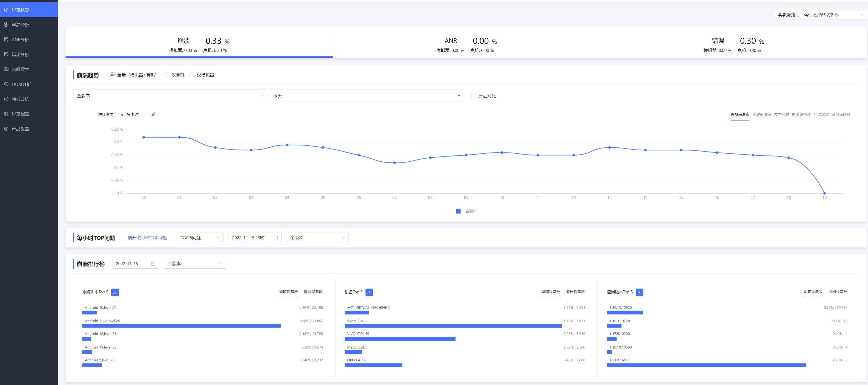Image resolution: width=868 pixels, height=385 pixels.
Task: Select 全量 (模拟器+真机) radio option
Action: tap(112, 75)
